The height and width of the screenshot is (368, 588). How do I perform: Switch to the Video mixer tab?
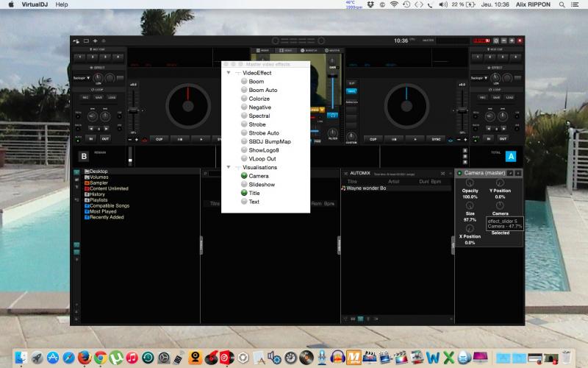[x=285, y=50]
